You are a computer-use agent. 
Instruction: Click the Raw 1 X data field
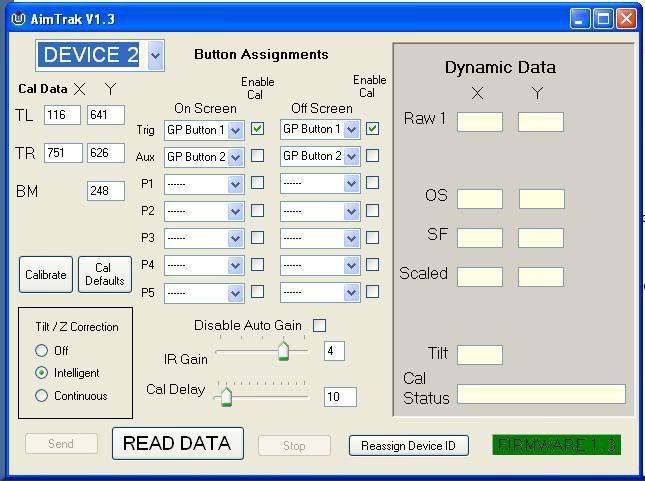coord(480,122)
